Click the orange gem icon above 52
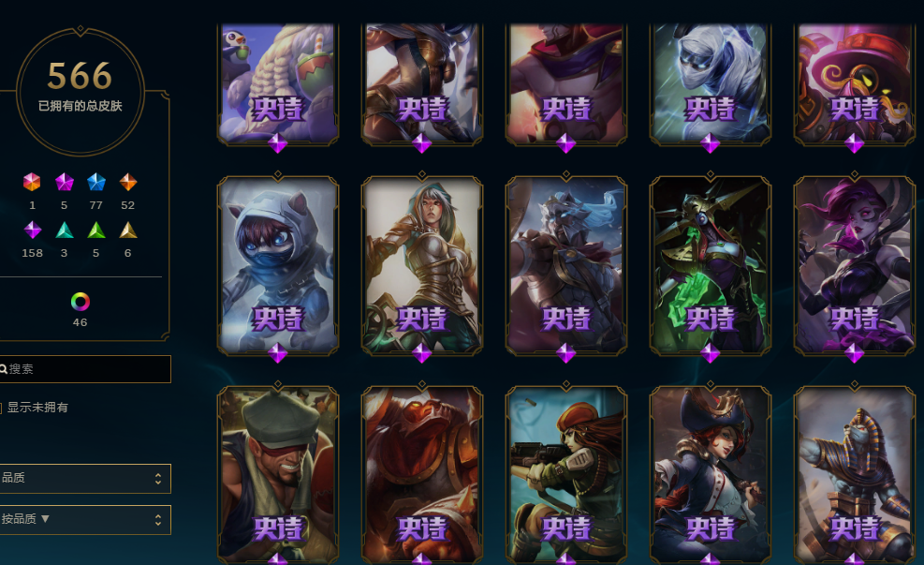Viewport: 924px width, 565px height. pyautogui.click(x=128, y=182)
